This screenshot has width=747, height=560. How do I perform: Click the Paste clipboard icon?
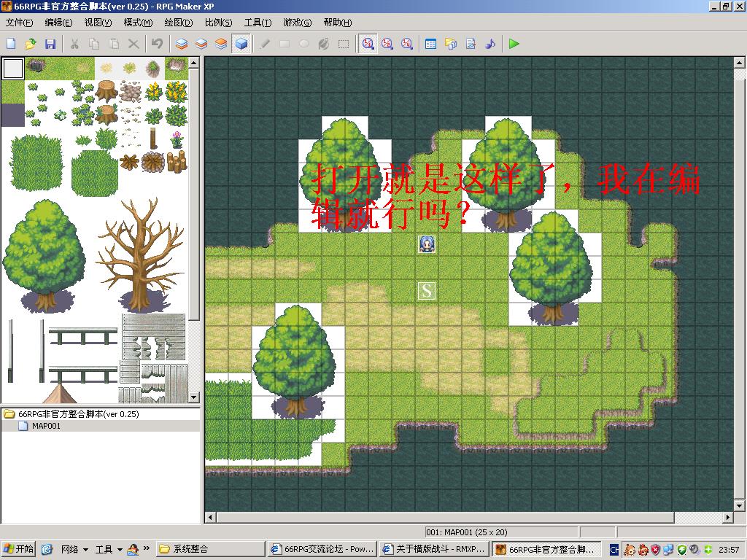pos(114,44)
